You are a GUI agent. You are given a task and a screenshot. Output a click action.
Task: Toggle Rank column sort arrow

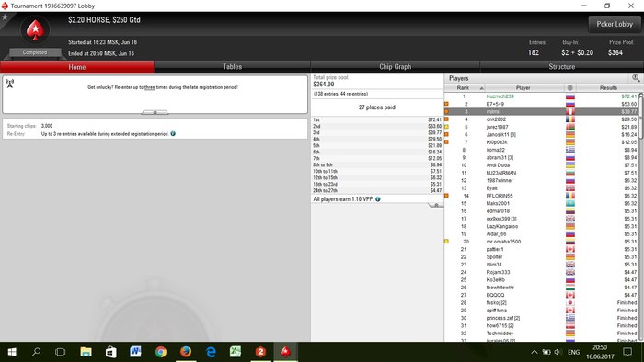482,88
